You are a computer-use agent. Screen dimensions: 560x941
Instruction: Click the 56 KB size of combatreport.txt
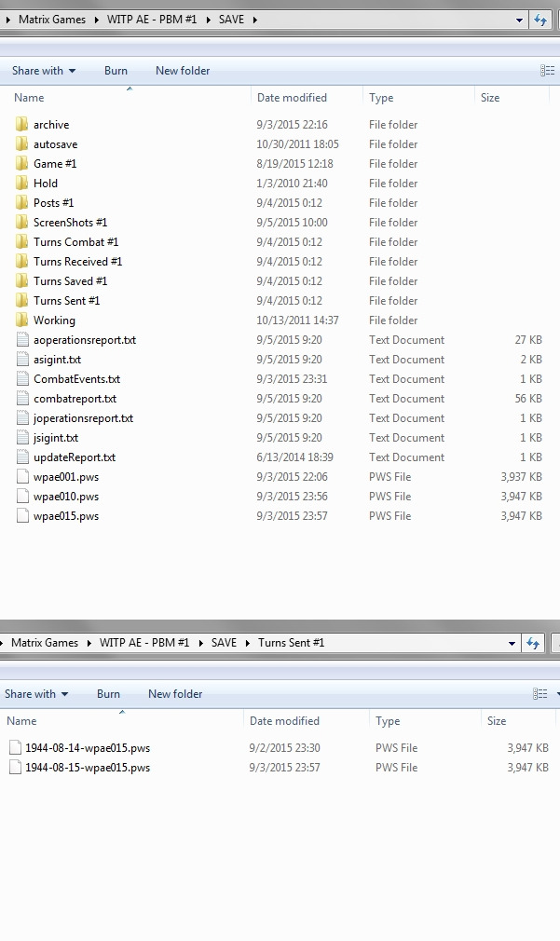528,399
